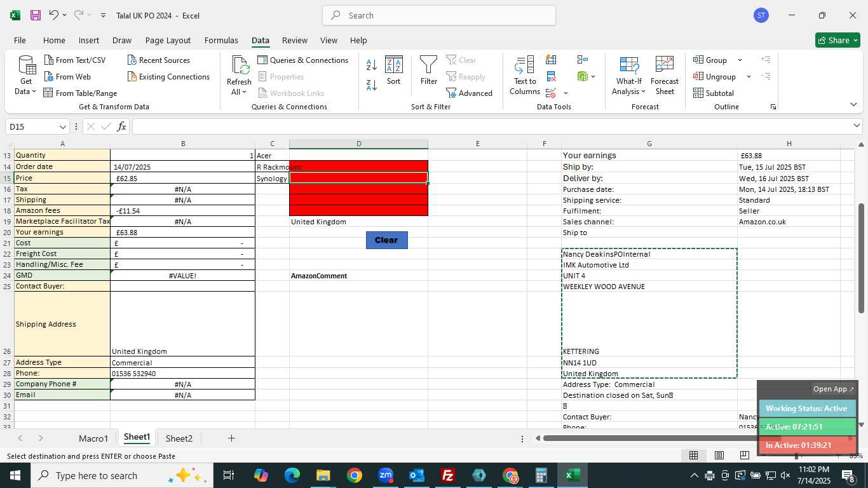Select Page Layout view in status bar
This screenshot has height=488, width=868.
[x=719, y=456]
